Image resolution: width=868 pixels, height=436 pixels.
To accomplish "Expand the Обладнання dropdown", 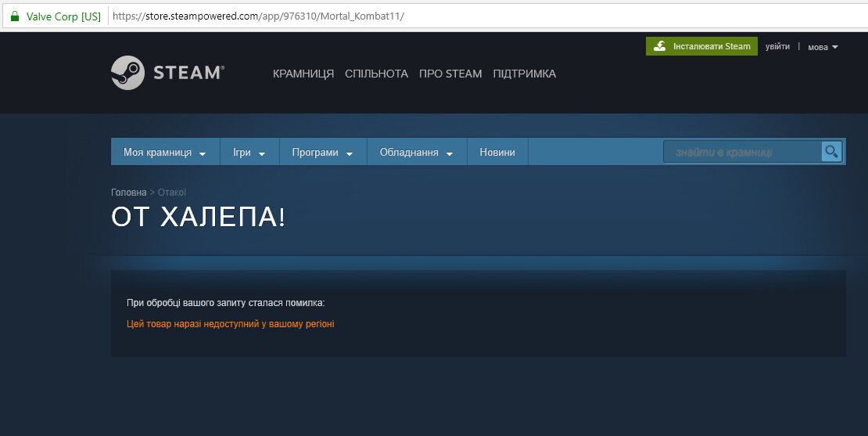I will pos(417,153).
